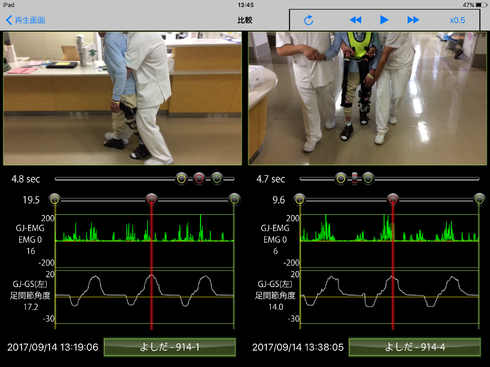This screenshot has width=490, height=367.
Task: Click the fast-forward double-arrow button
Action: [413, 20]
